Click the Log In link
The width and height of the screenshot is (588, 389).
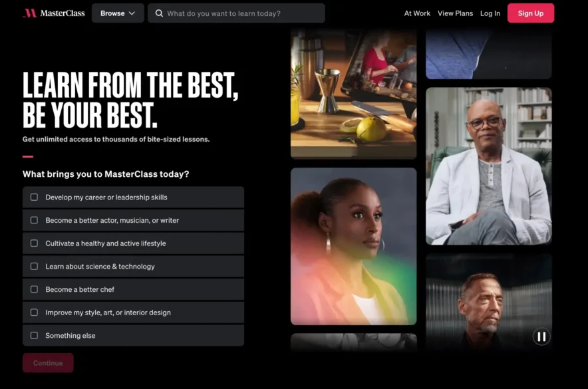[x=490, y=13]
